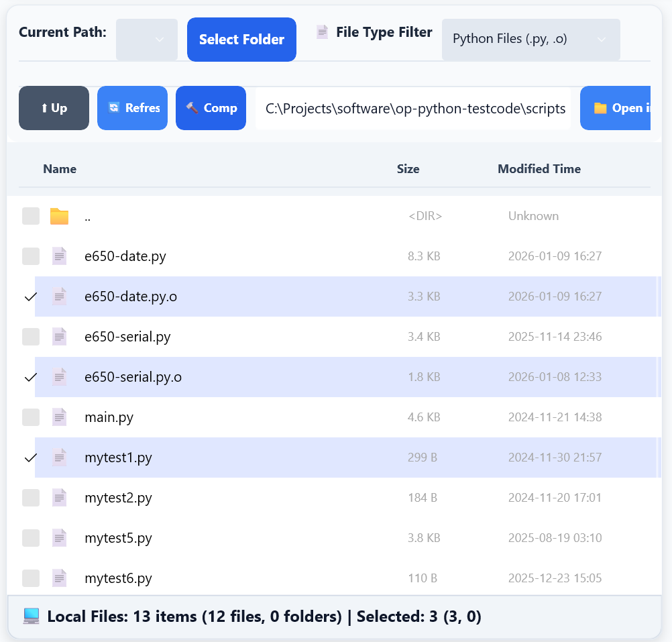The width and height of the screenshot is (672, 642).
Task: Sort files by the Name column header
Action: (59, 169)
